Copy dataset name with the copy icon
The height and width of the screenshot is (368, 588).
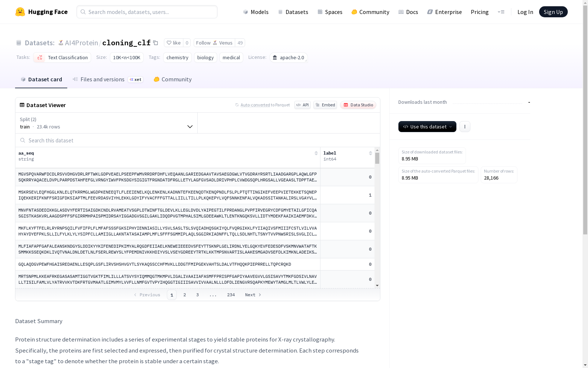tap(155, 43)
